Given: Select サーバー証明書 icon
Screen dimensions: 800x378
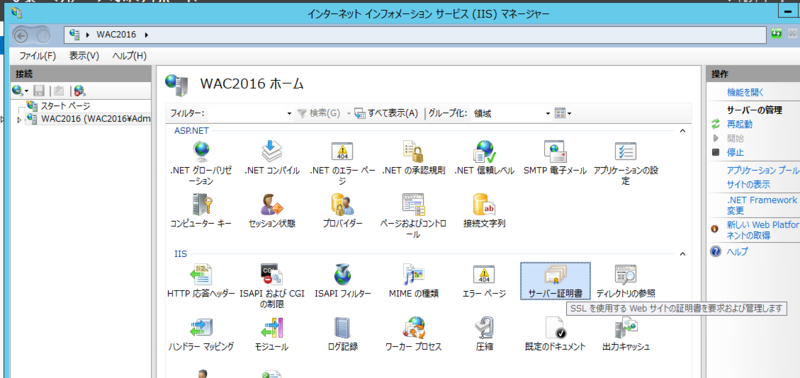Looking at the screenshot, I should tap(555, 281).
